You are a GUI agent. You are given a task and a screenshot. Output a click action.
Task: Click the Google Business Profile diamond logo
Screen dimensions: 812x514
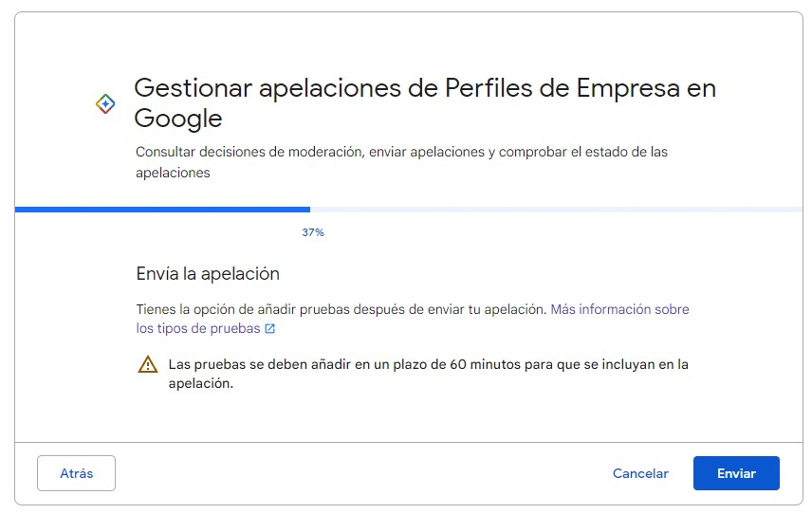point(105,104)
